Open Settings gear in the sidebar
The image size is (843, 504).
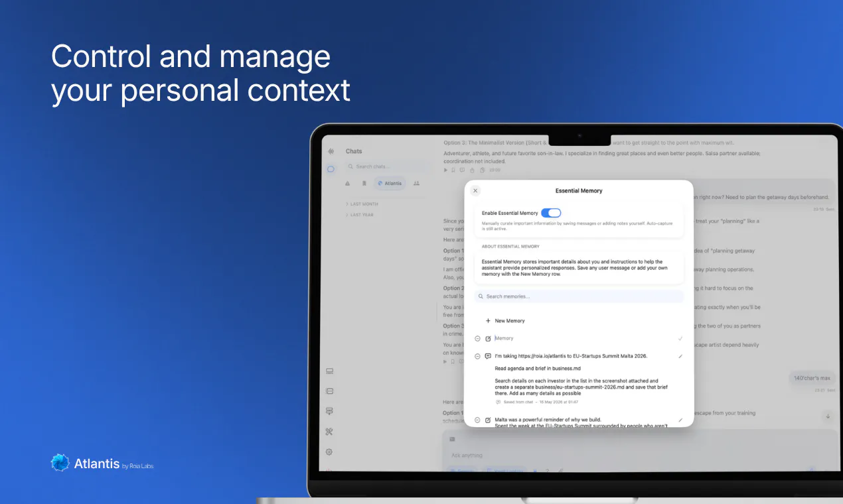(330, 452)
